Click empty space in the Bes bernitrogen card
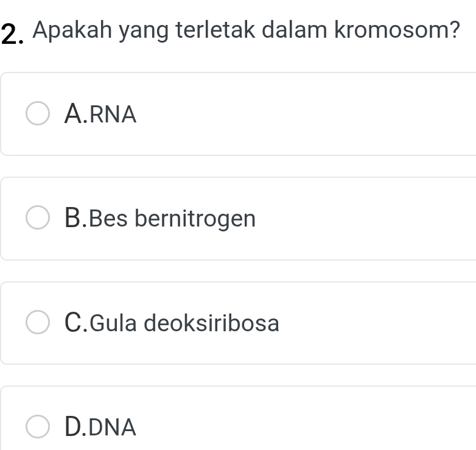 [x=365, y=219]
